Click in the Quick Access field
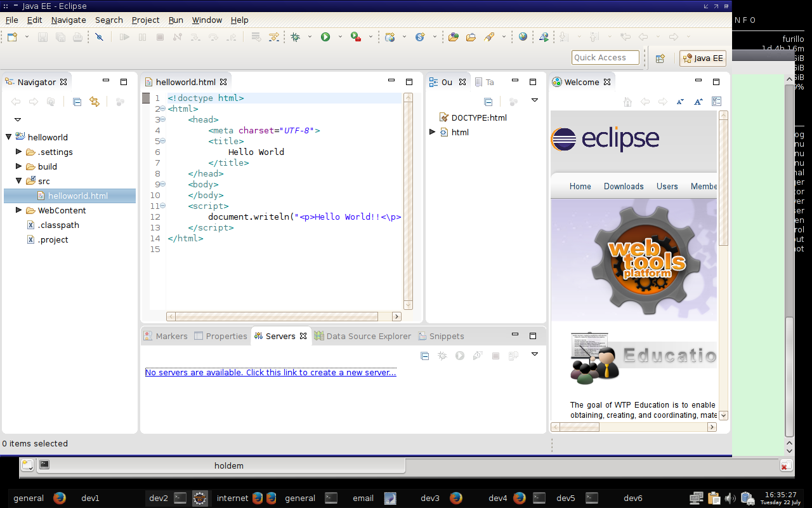The image size is (812, 508). coord(605,58)
